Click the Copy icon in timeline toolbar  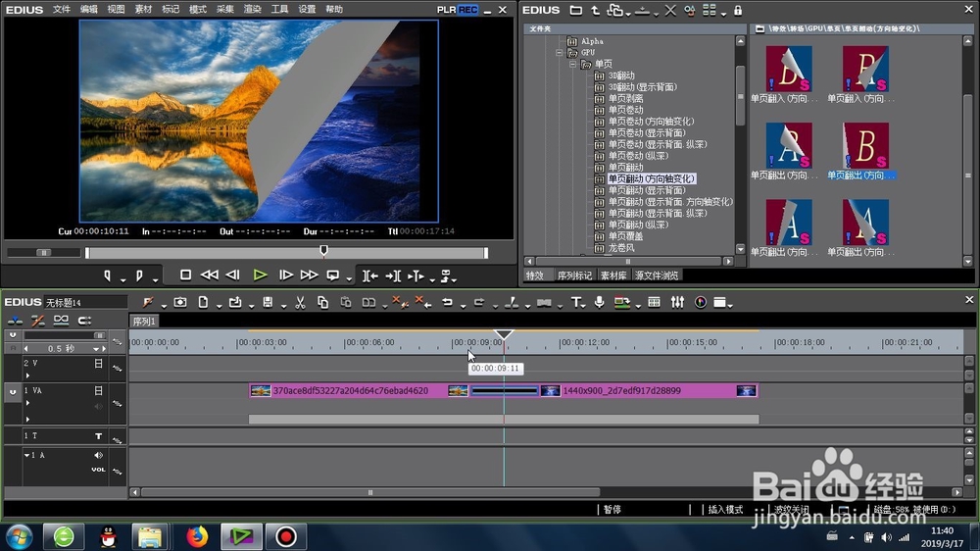point(322,303)
